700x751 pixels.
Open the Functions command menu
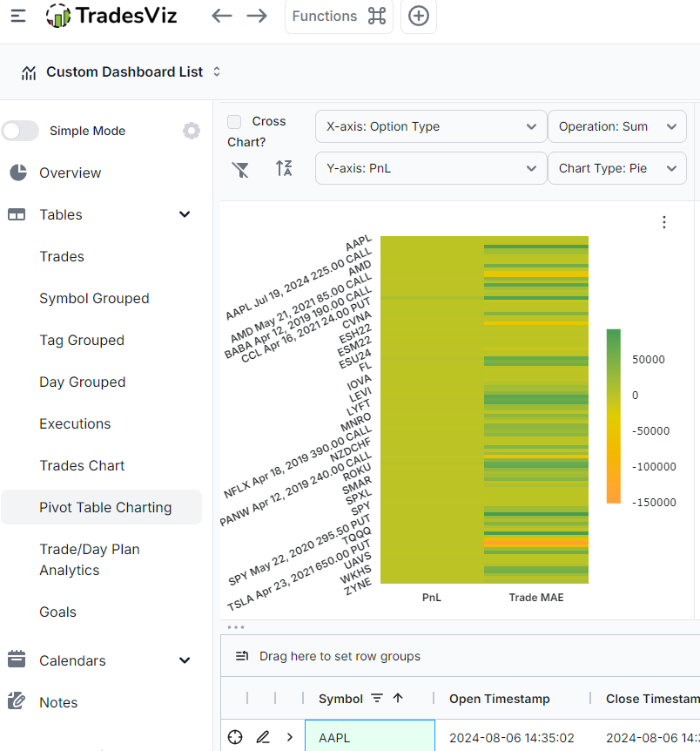pyautogui.click(x=339, y=17)
